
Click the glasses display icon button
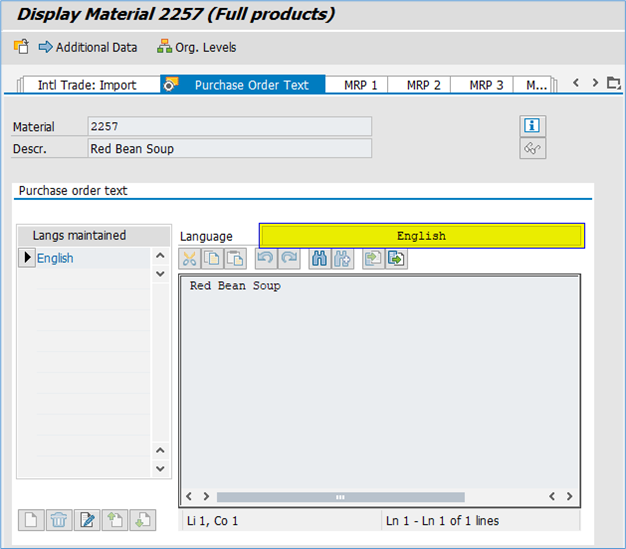click(x=532, y=149)
